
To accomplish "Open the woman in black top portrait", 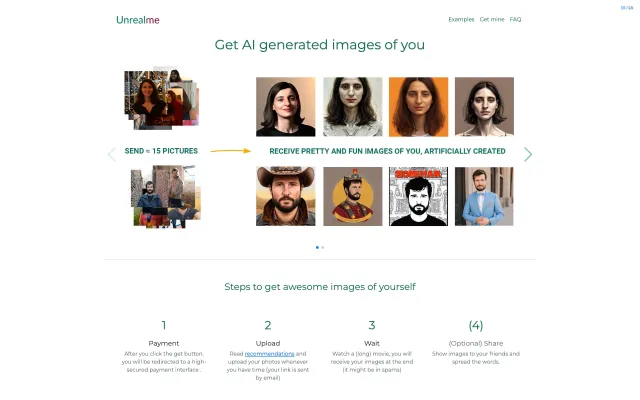I will (286, 107).
